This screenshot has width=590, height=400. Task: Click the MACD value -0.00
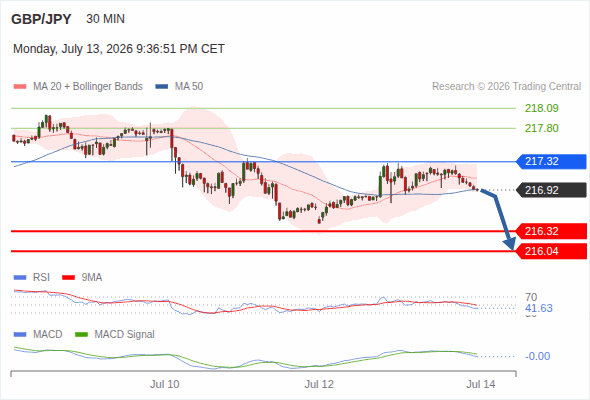pyautogui.click(x=537, y=356)
